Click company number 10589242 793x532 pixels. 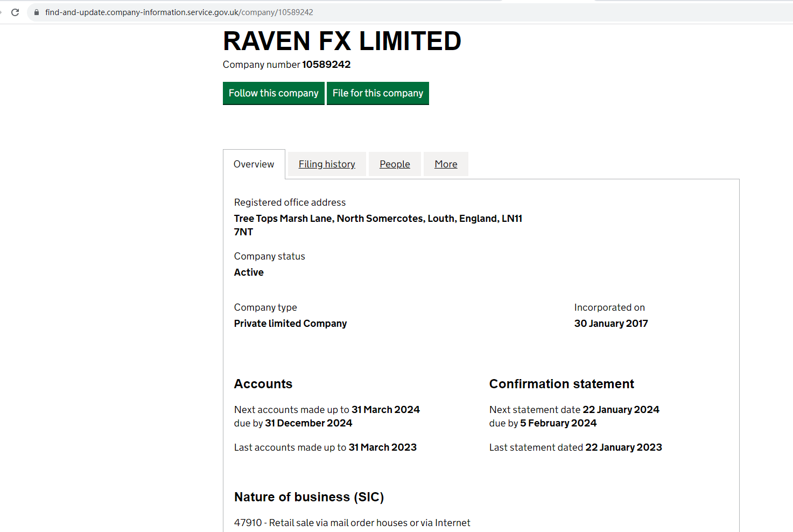[x=326, y=65]
